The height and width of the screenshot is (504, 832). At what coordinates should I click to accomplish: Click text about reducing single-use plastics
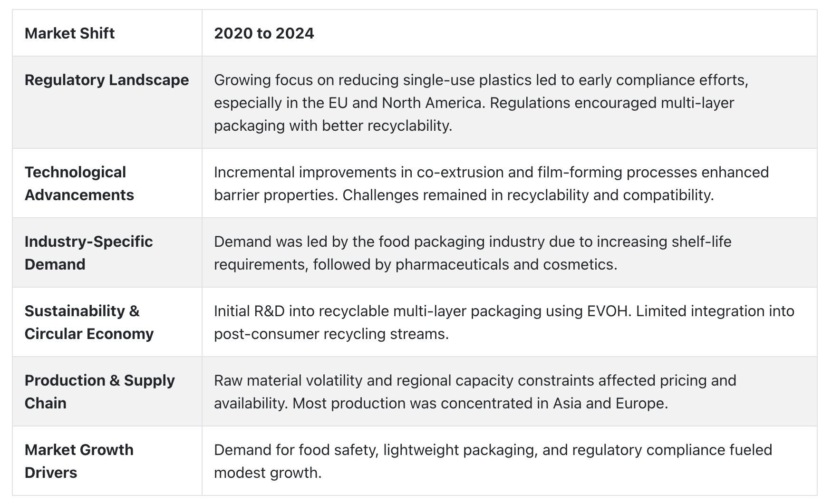coord(481,103)
